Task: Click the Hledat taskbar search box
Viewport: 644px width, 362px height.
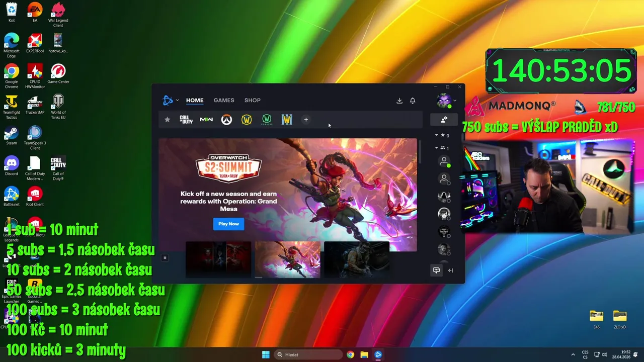Action: pos(308,354)
